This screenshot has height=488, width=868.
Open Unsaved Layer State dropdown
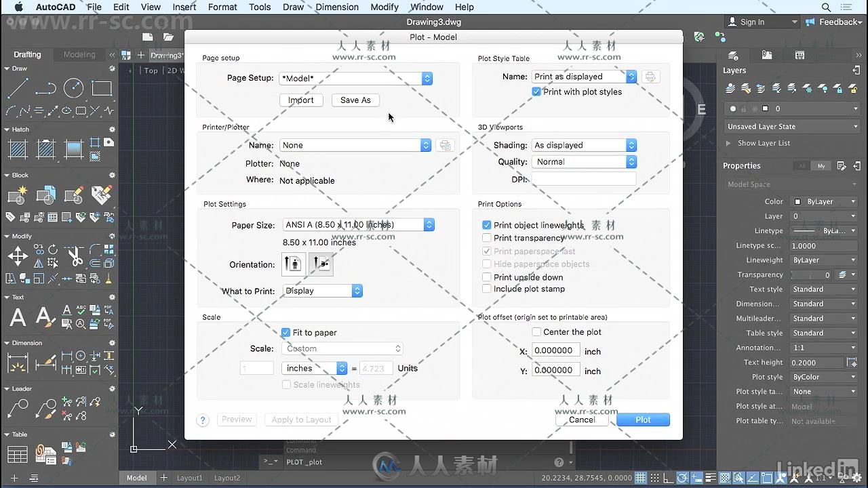(x=792, y=127)
